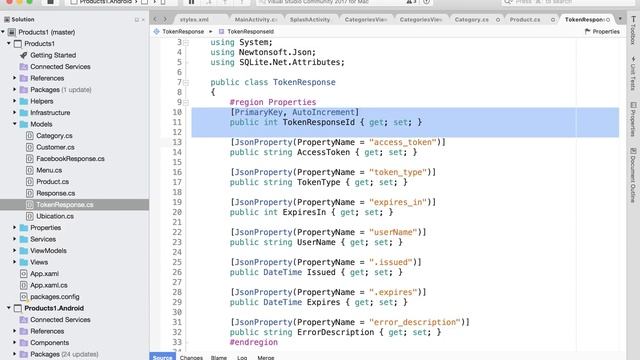Collapse the using statements fold at line 3
Viewport: 640px width, 360px height.
(x=186, y=42)
